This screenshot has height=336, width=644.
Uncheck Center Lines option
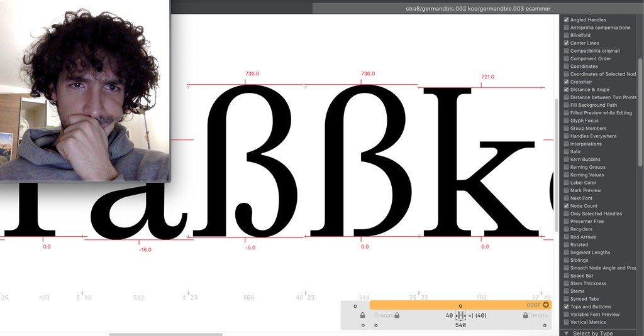pos(567,43)
